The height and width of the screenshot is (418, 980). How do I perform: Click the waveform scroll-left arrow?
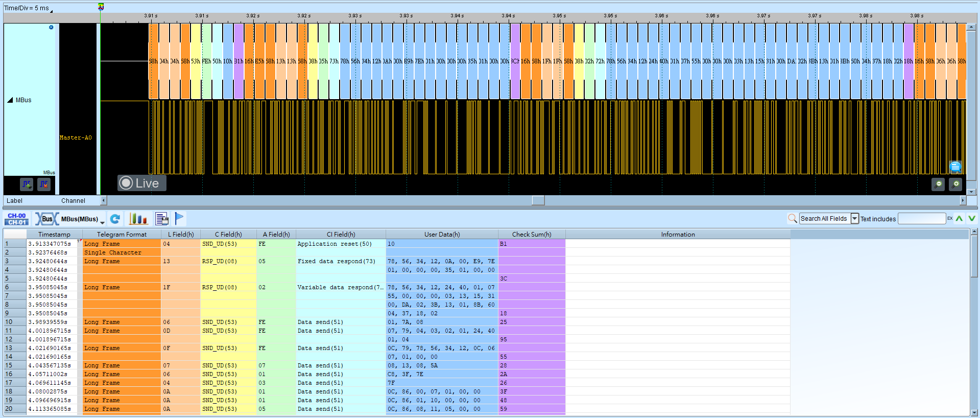click(x=104, y=200)
